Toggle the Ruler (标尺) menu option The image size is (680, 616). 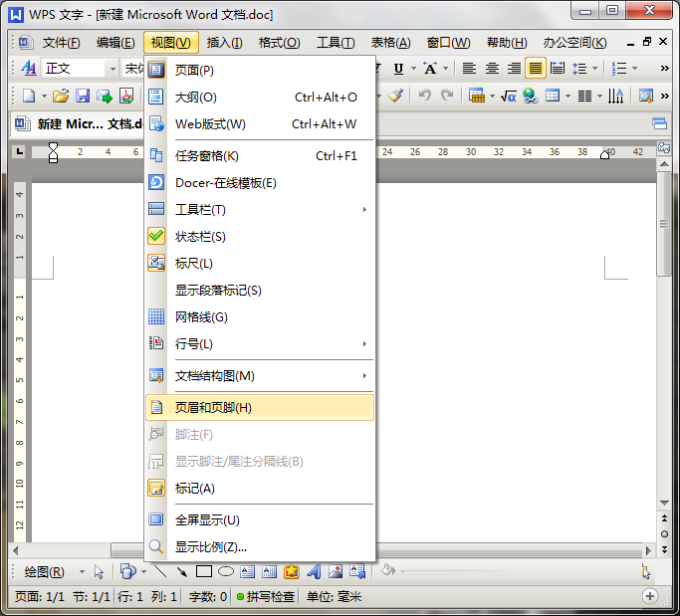[x=260, y=264]
